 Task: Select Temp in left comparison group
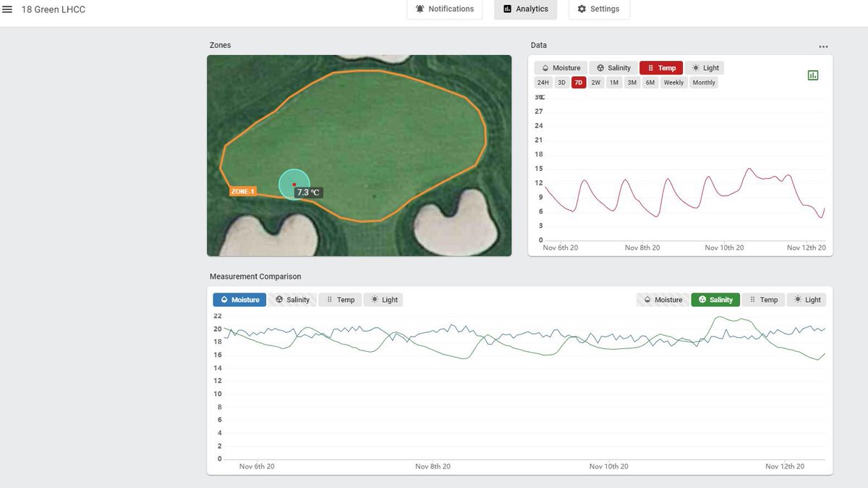[340, 300]
